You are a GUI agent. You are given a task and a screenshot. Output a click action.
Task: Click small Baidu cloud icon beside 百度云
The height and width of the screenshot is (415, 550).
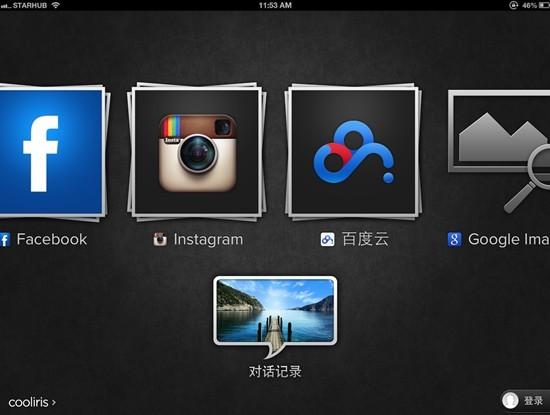click(327, 240)
